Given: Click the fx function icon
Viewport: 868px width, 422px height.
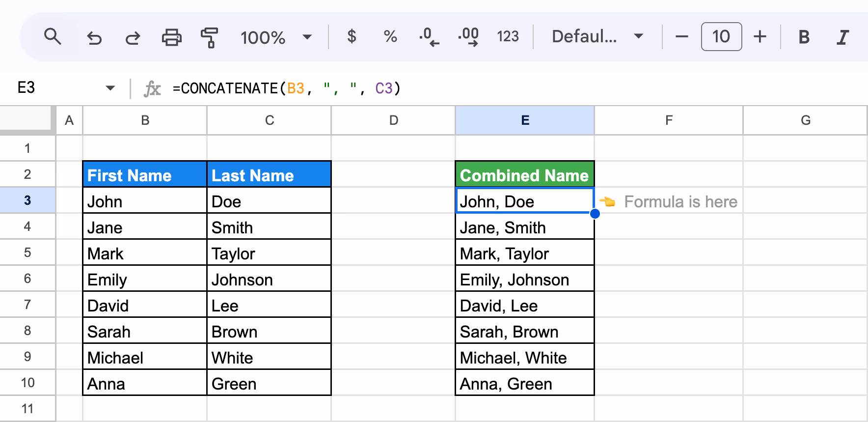Looking at the screenshot, I should pyautogui.click(x=152, y=89).
